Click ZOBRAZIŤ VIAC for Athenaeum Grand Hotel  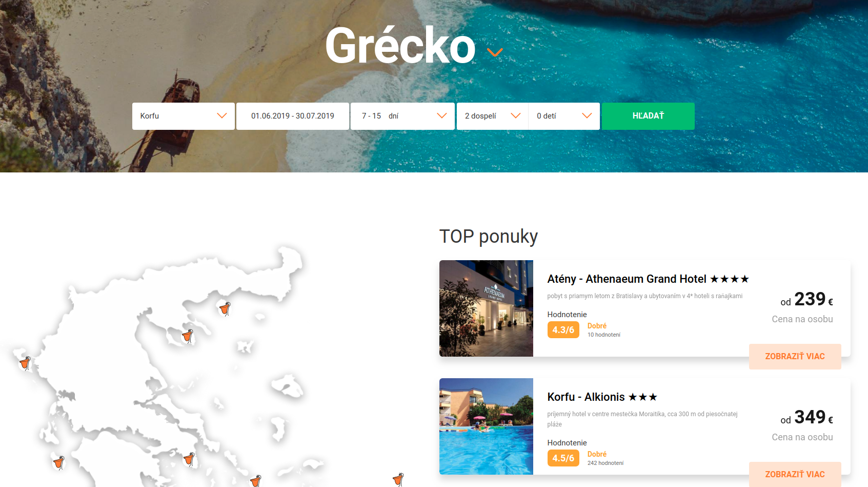(795, 357)
